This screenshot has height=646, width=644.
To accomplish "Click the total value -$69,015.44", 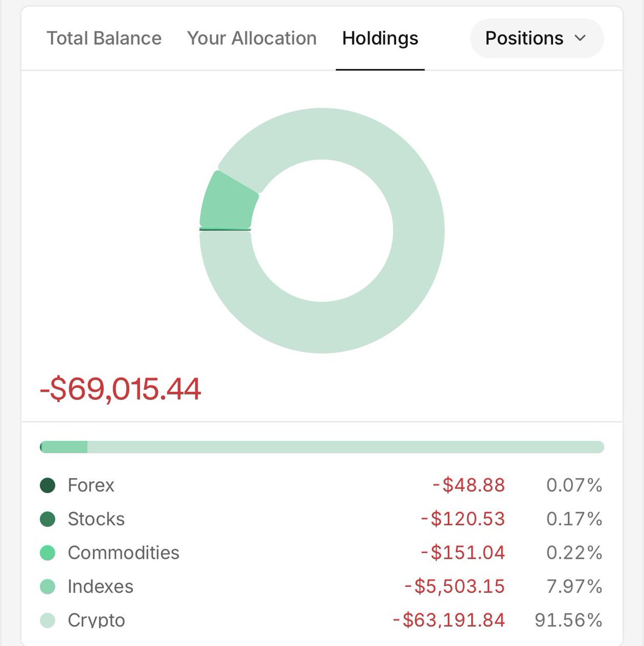I will click(121, 389).
